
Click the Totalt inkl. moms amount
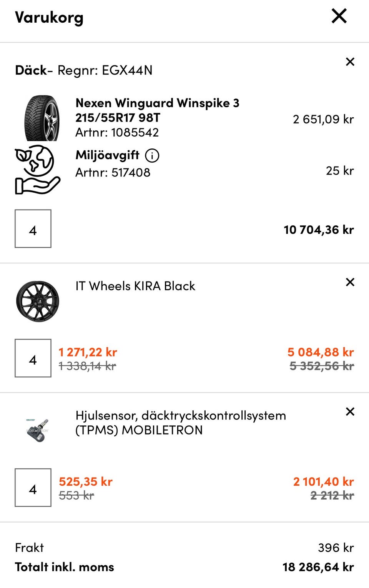click(318, 567)
